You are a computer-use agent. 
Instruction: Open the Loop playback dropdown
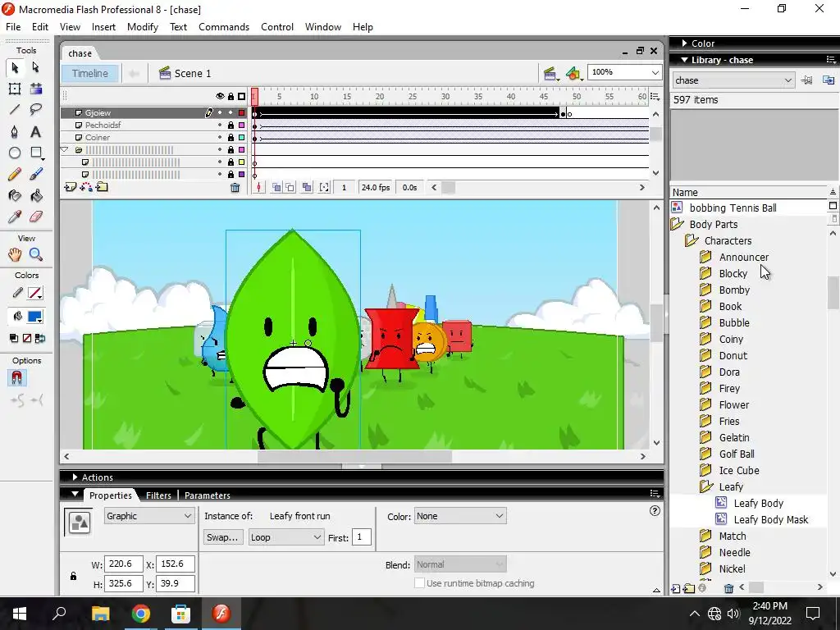point(286,537)
